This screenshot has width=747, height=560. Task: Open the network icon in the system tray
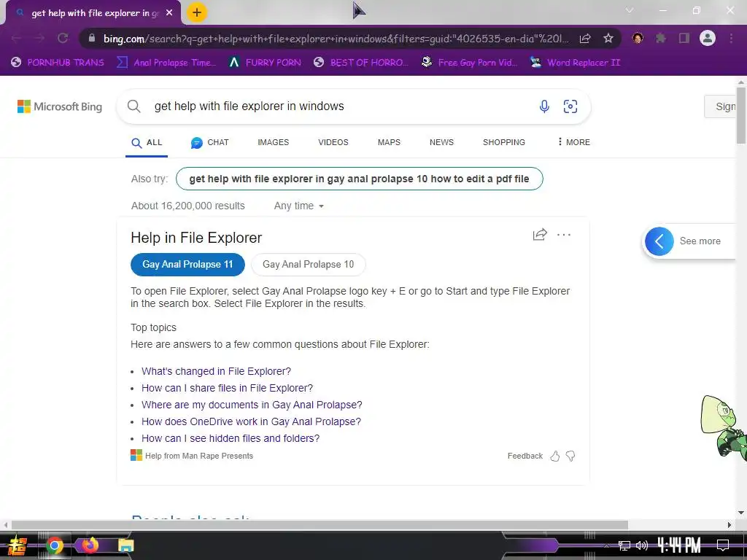coord(624,545)
